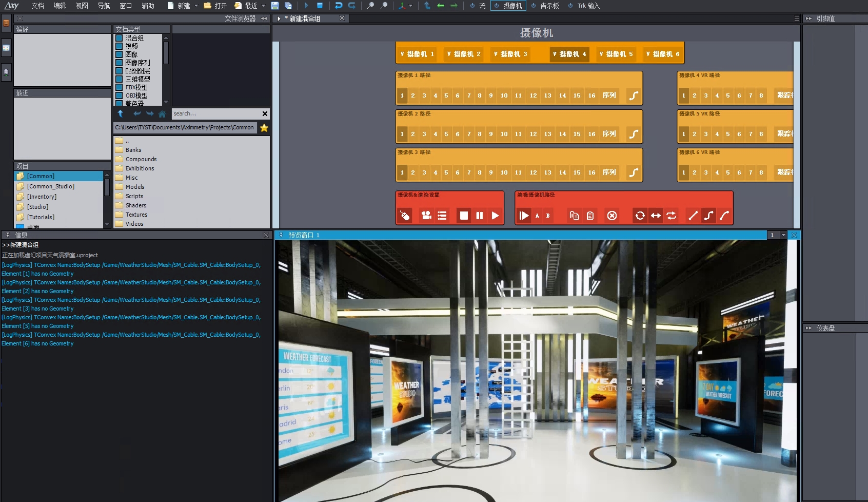This screenshot has height=502, width=868.
Task: Click the up-folder arrow in file browser
Action: tap(121, 114)
